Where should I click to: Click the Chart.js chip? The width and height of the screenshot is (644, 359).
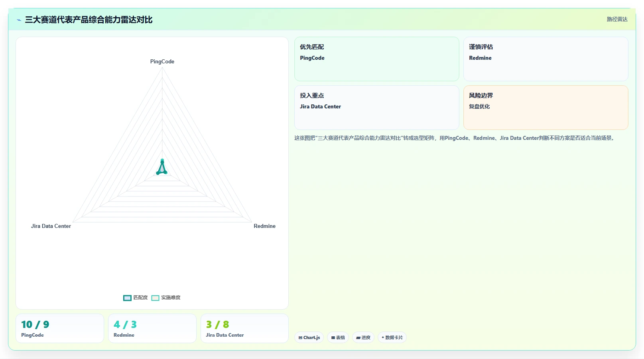tap(309, 337)
